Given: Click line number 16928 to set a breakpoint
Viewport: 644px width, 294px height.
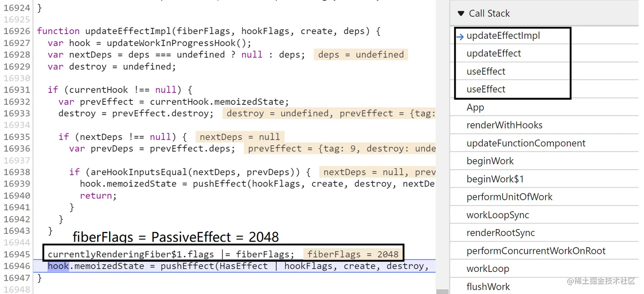Looking at the screenshot, I should pos(17,54).
